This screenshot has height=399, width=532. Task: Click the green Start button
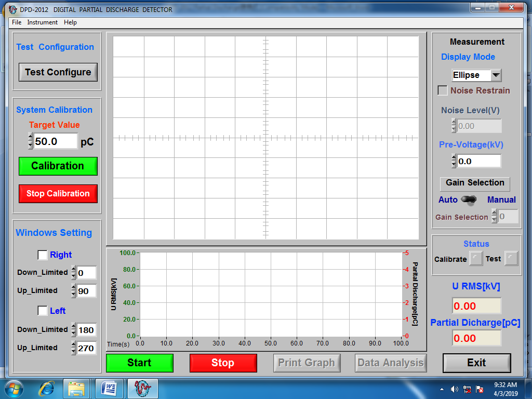pos(139,363)
